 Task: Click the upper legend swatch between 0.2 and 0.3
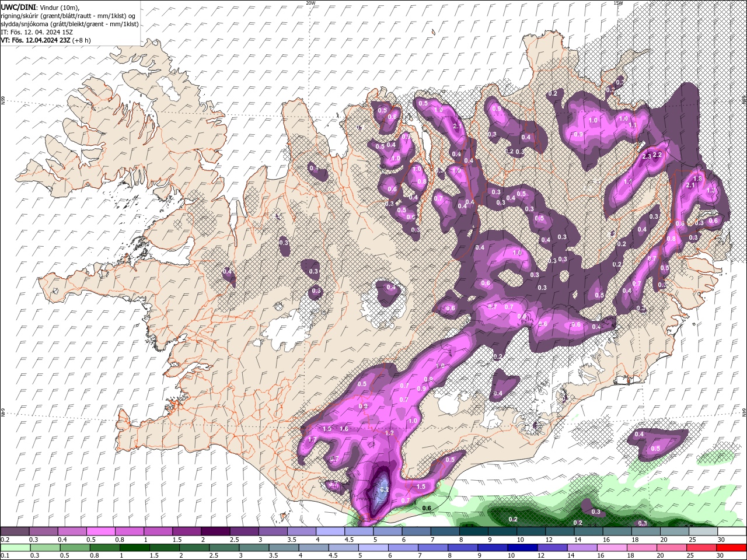[15, 531]
